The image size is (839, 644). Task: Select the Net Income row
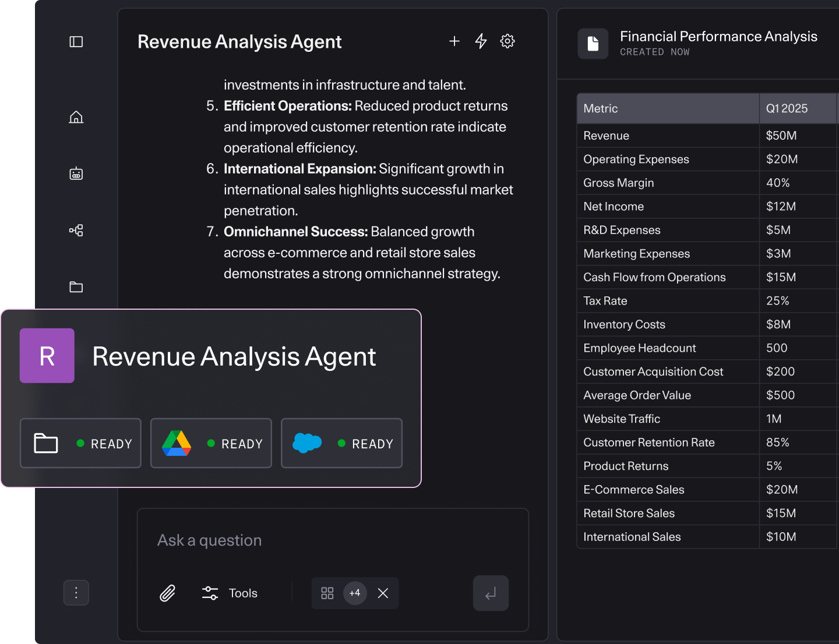tap(708, 206)
